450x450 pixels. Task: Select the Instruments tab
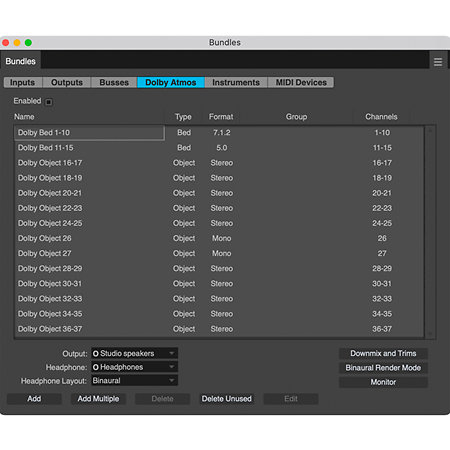pyautogui.click(x=236, y=82)
